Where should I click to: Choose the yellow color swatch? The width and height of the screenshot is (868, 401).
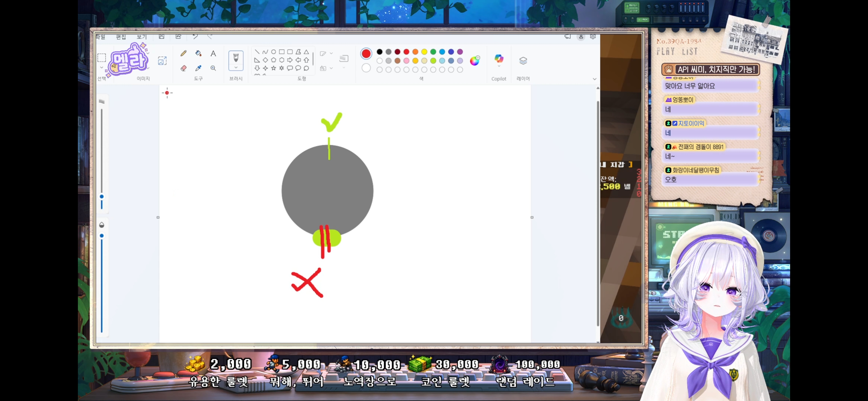(424, 52)
